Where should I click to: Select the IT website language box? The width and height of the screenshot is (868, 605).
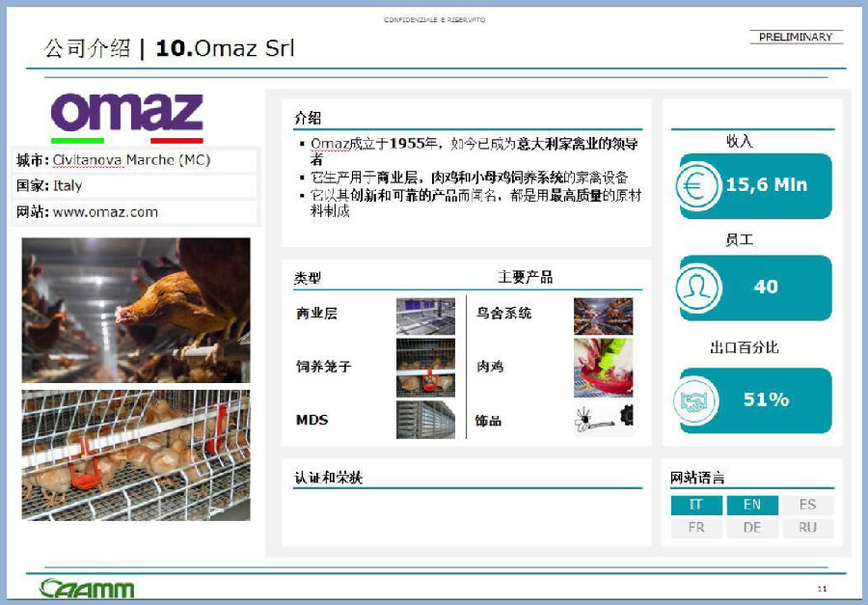pyautogui.click(x=696, y=505)
